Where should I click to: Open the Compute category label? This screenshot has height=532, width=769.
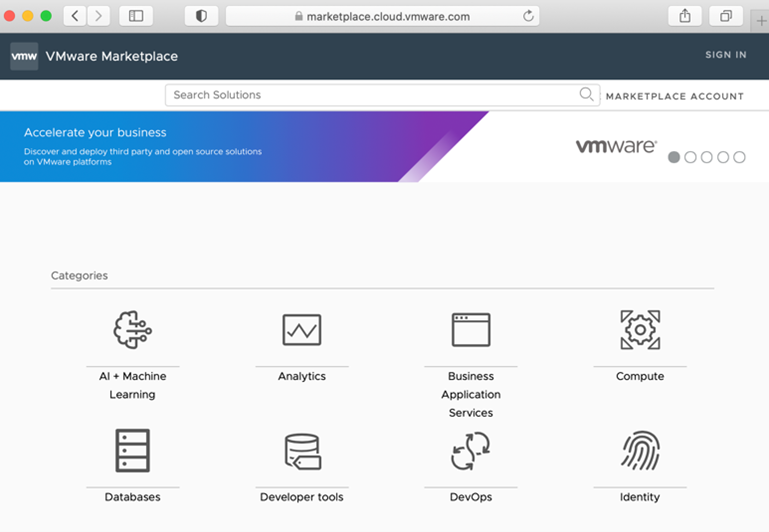[x=640, y=376]
